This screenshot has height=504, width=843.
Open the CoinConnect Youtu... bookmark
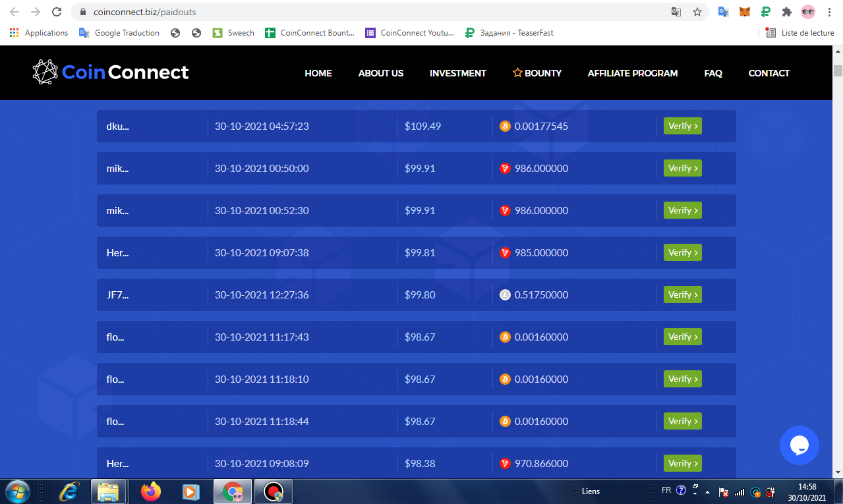click(x=410, y=33)
